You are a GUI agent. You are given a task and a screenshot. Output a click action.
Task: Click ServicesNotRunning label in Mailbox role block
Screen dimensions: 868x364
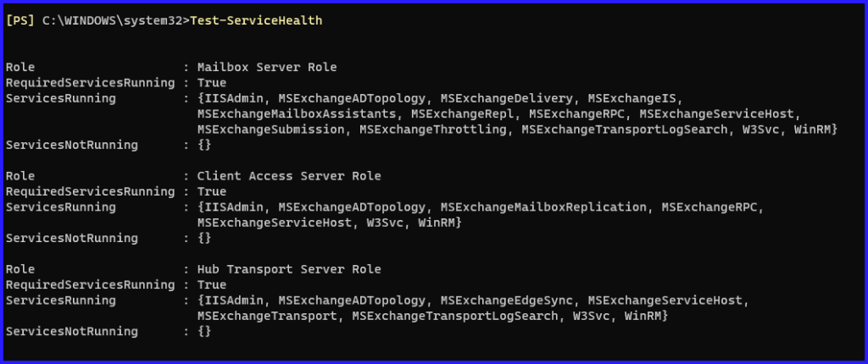click(x=72, y=145)
